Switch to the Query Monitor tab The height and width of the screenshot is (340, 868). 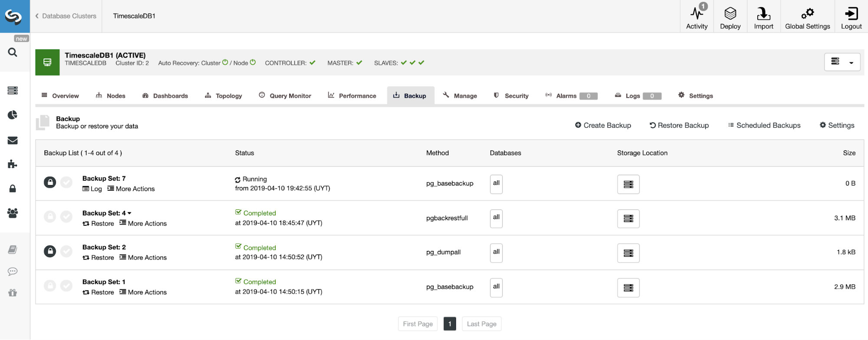click(285, 96)
